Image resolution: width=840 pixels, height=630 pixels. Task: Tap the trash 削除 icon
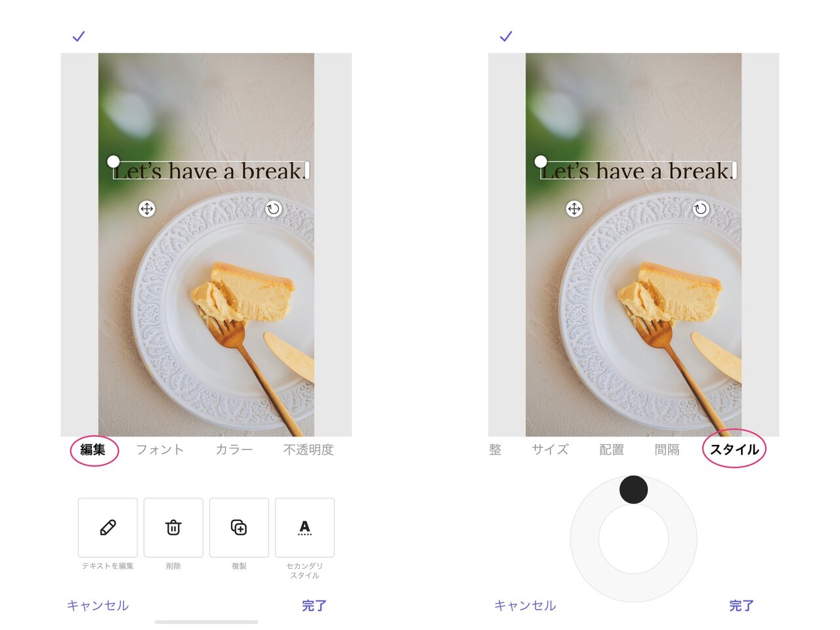coord(173,528)
